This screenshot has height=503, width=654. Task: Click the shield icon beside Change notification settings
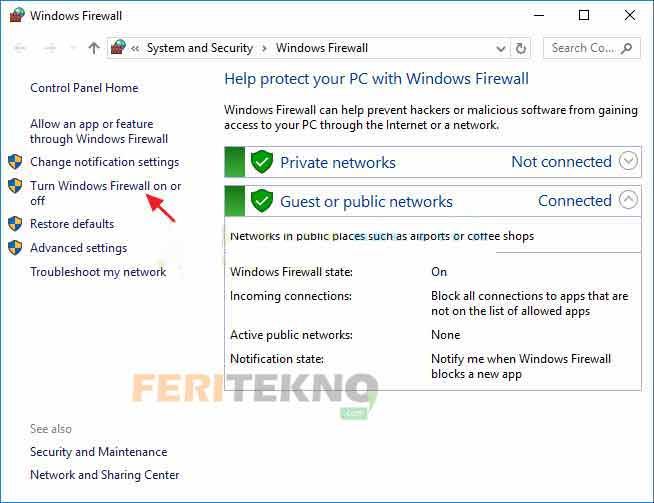[15, 162]
